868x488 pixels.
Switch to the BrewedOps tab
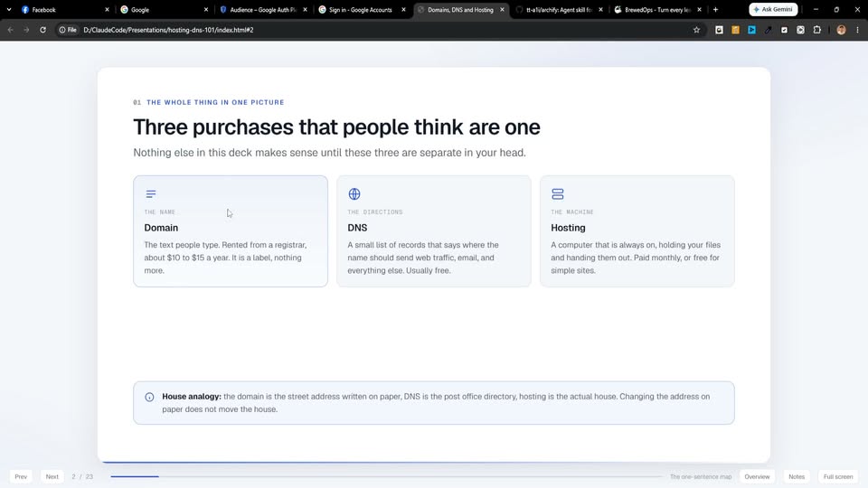[657, 9]
